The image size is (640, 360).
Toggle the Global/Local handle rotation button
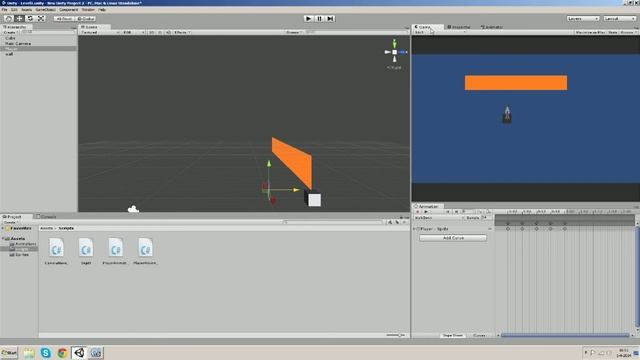click(86, 18)
